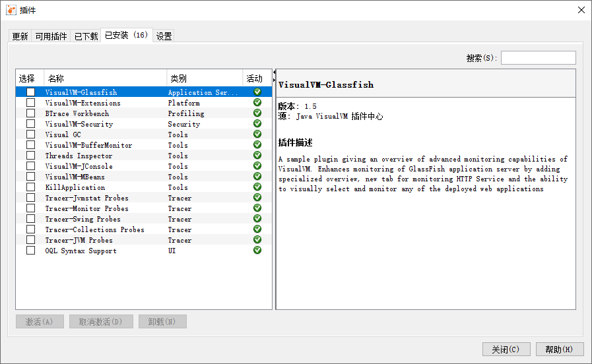Click the 取消激活(D) button
This screenshot has height=364, width=592.
pyautogui.click(x=101, y=322)
